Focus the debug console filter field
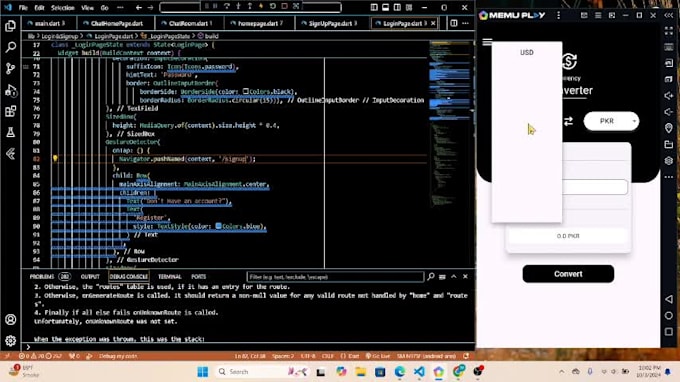This screenshot has height=382, width=680. point(335,277)
